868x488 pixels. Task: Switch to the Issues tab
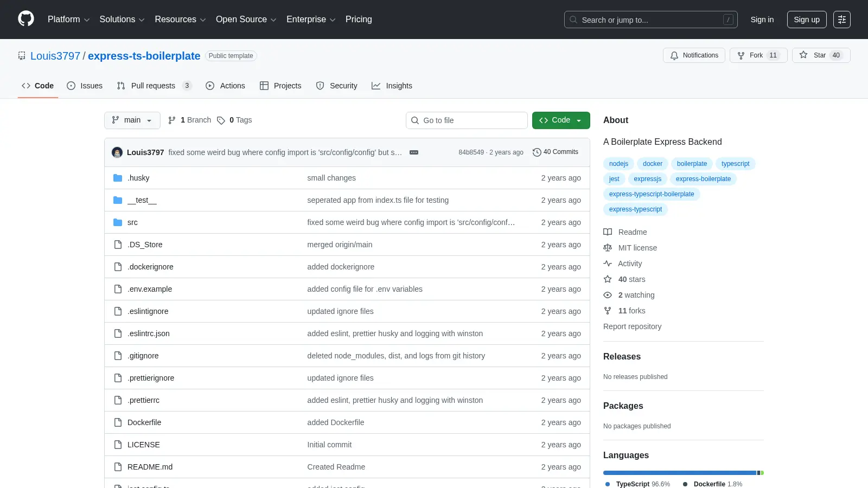pyautogui.click(x=85, y=86)
